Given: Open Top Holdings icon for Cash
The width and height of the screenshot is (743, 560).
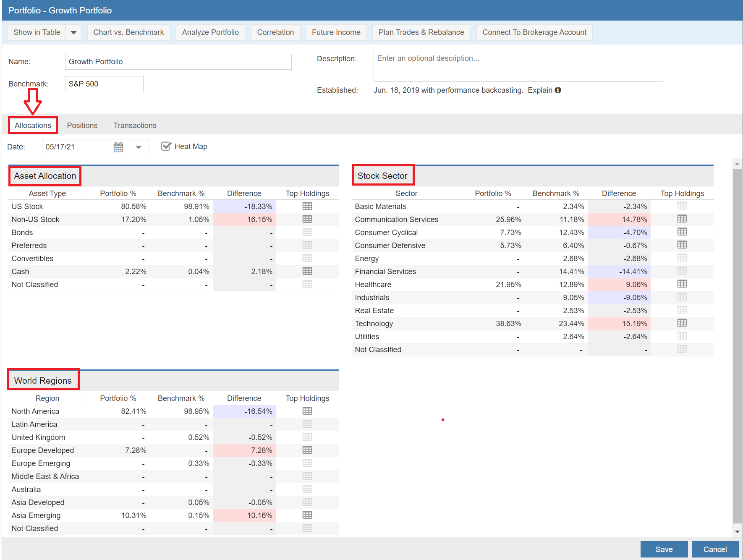Looking at the screenshot, I should 307,271.
